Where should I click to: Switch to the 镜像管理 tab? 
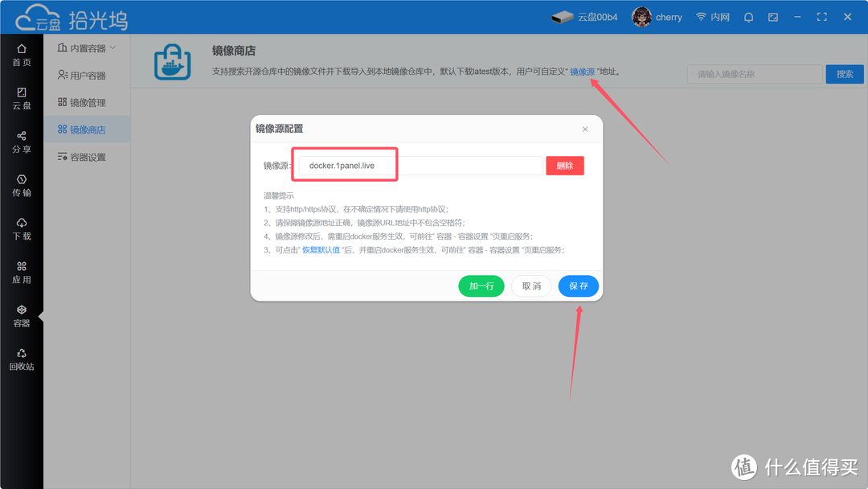(88, 102)
